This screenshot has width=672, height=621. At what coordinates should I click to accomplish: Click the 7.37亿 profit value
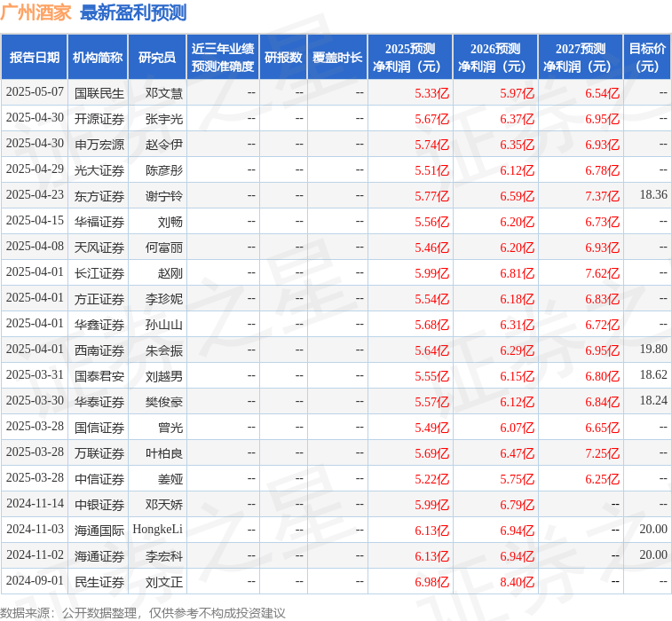click(602, 196)
